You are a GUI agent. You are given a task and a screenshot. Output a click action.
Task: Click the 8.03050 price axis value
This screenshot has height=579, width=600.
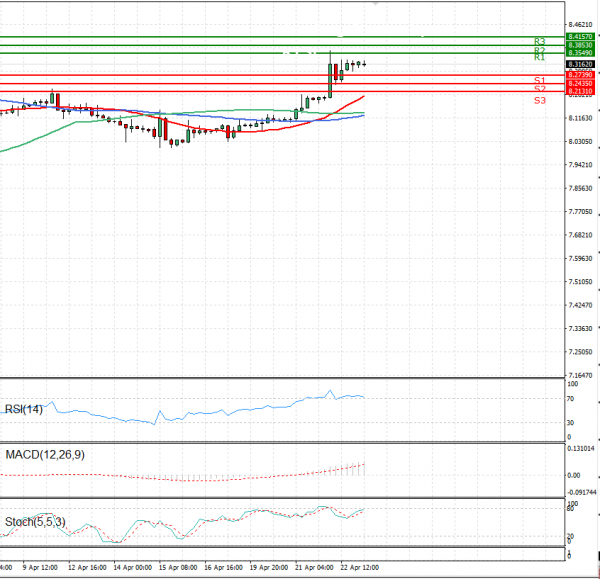coord(580,142)
